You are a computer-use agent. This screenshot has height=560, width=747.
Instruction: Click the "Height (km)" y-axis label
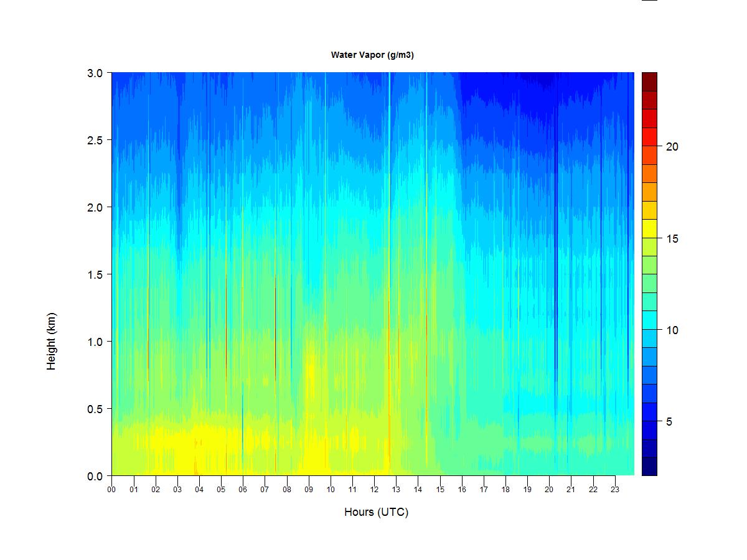tap(51, 341)
